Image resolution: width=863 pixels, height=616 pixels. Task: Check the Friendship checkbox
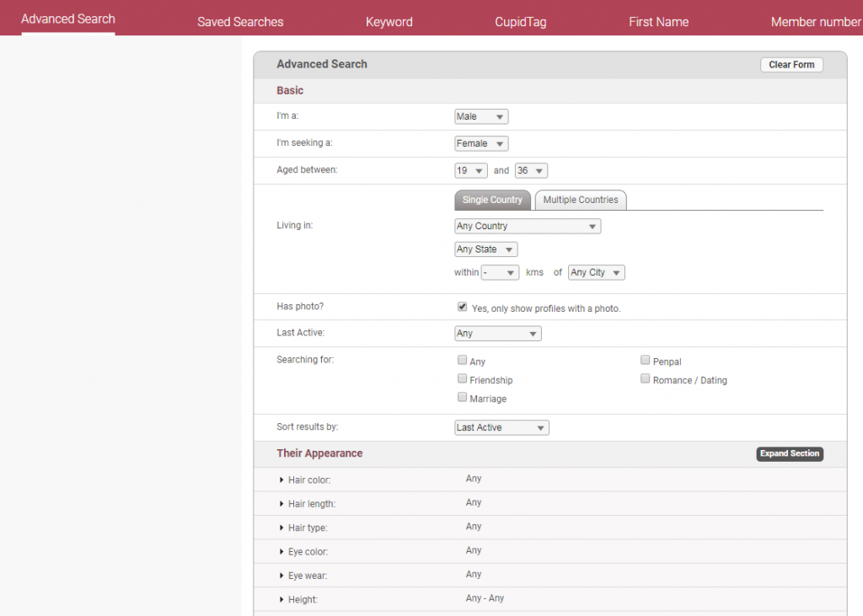point(462,379)
